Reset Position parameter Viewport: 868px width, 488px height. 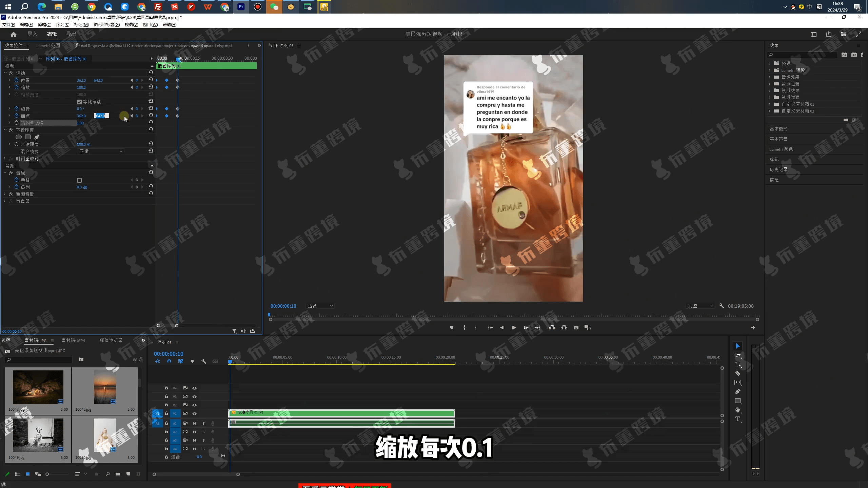click(151, 80)
